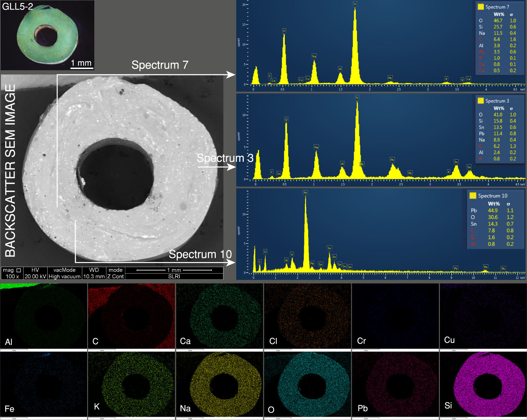527x420 pixels.
Task: Select the K element distribution map
Action: click(x=132, y=385)
